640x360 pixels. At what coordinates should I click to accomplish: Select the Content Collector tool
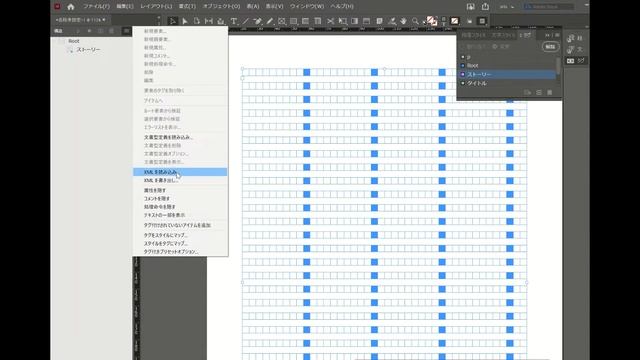(221, 21)
